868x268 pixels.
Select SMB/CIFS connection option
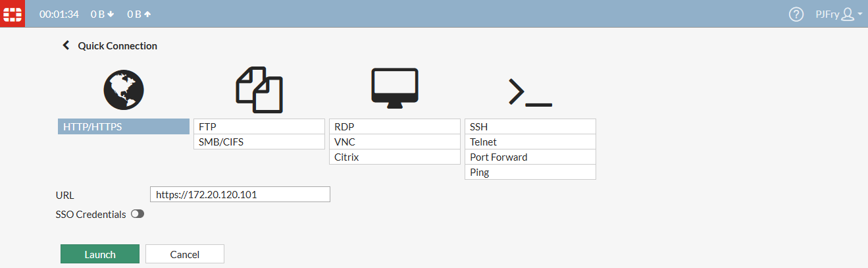coord(259,142)
